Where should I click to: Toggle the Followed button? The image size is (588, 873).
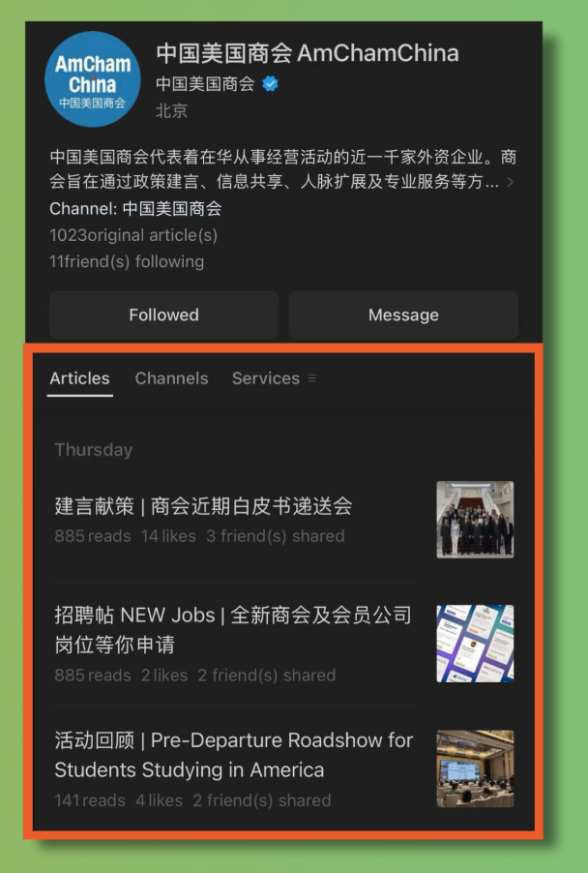[x=164, y=315]
